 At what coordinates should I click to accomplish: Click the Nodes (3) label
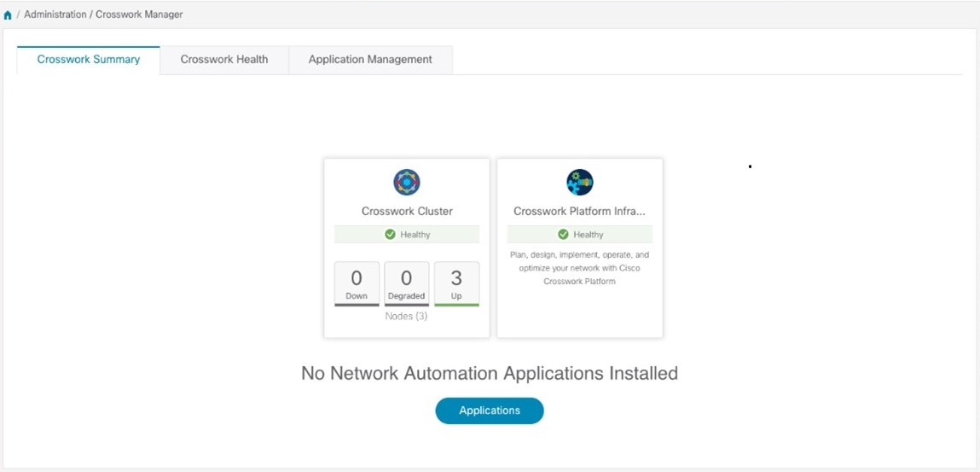click(x=406, y=317)
